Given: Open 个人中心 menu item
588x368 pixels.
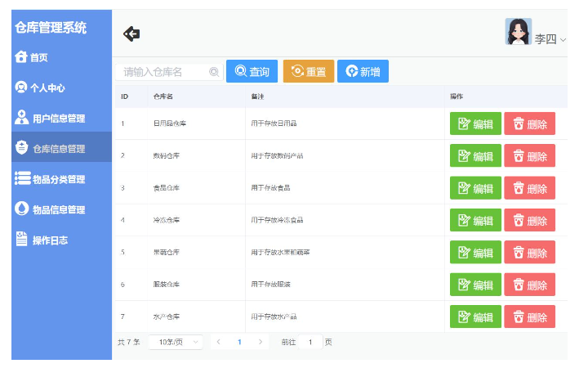Looking at the screenshot, I should [x=61, y=88].
